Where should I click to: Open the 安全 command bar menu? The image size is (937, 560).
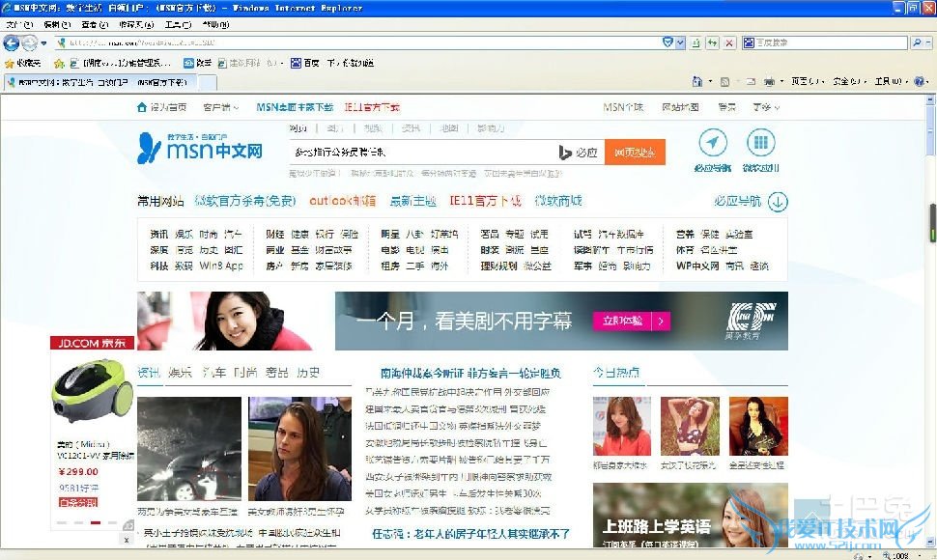tap(850, 81)
